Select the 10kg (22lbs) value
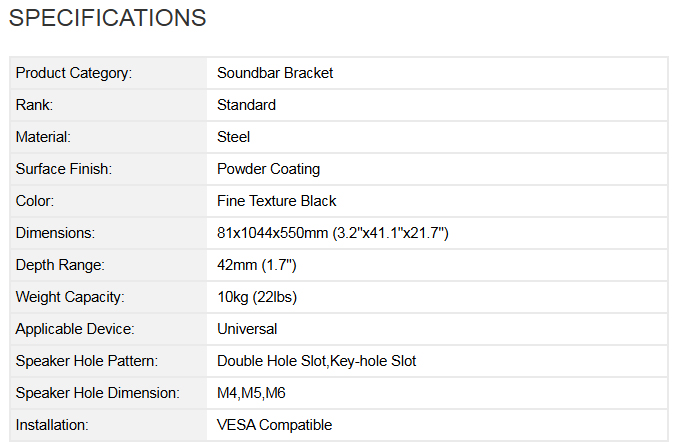678x442 pixels. coord(257,297)
